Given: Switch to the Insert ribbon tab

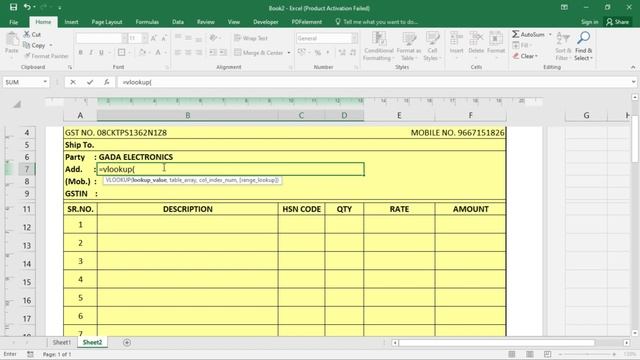Looking at the screenshot, I should tap(71, 22).
